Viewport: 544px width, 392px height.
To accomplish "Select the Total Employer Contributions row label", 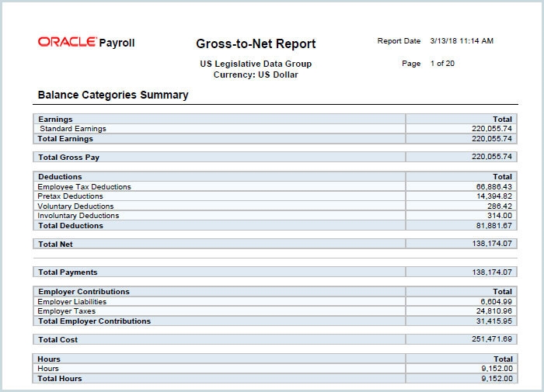I will pos(94,321).
